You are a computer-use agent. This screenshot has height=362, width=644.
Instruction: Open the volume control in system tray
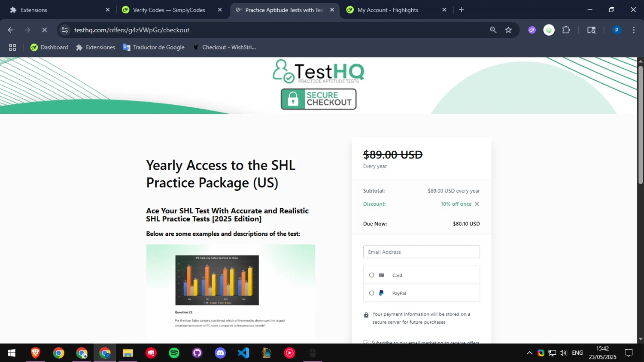coord(563,353)
